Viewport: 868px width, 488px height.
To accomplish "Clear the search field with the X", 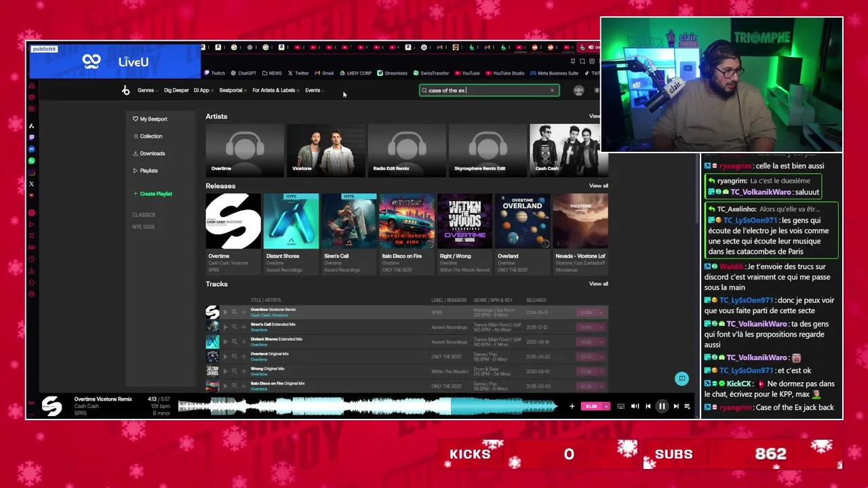I will click(x=552, y=90).
